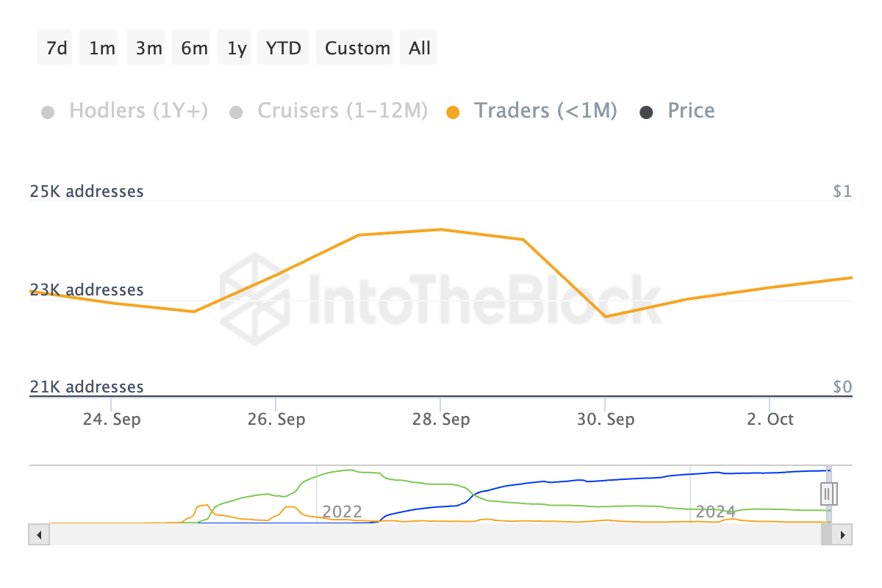The height and width of the screenshot is (588, 882).
Task: Choose the 3m time range
Action: [x=148, y=48]
